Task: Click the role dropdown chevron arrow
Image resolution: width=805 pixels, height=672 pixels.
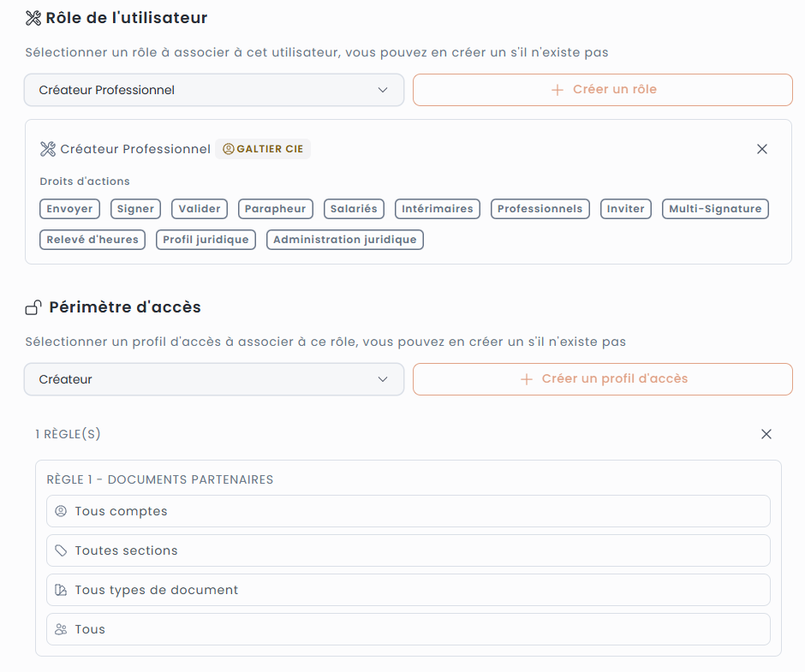Action: pyautogui.click(x=383, y=90)
